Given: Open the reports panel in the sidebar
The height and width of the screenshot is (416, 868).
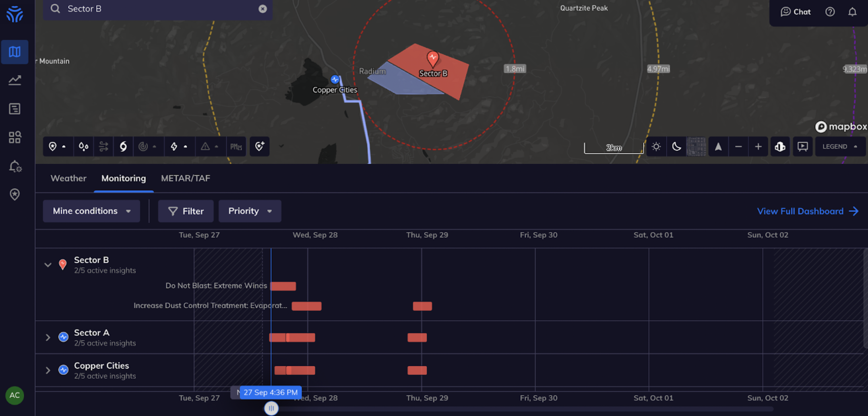Looking at the screenshot, I should coord(15,109).
